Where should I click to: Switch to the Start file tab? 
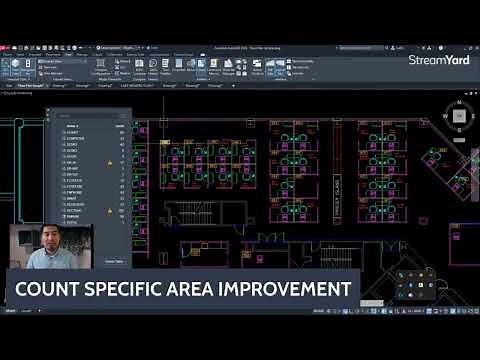click(x=9, y=86)
